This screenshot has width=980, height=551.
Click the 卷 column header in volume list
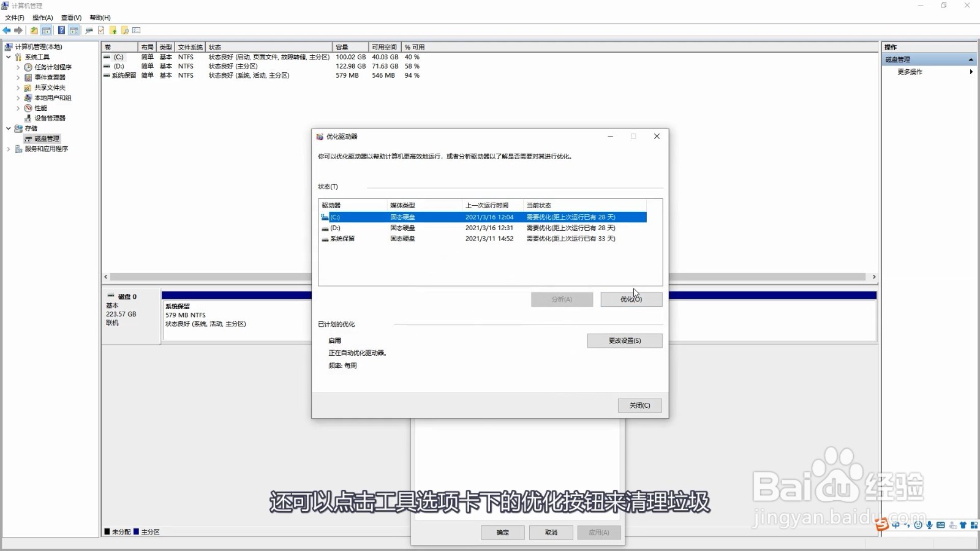120,47
